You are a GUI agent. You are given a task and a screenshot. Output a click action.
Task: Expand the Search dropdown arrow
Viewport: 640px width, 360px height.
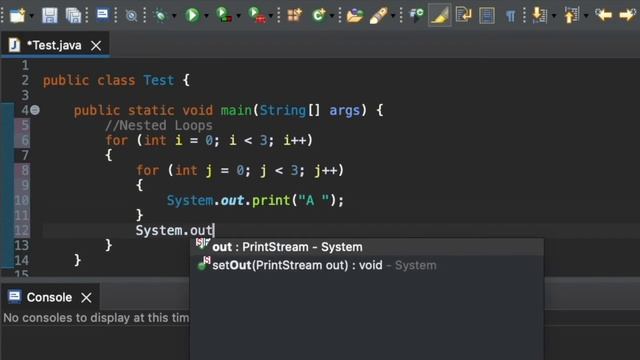tap(393, 16)
